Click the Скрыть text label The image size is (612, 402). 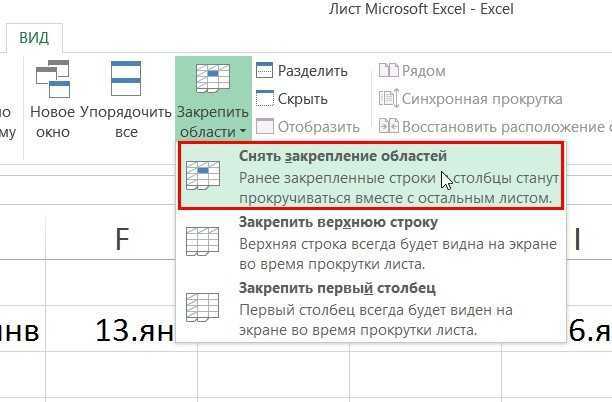[303, 99]
